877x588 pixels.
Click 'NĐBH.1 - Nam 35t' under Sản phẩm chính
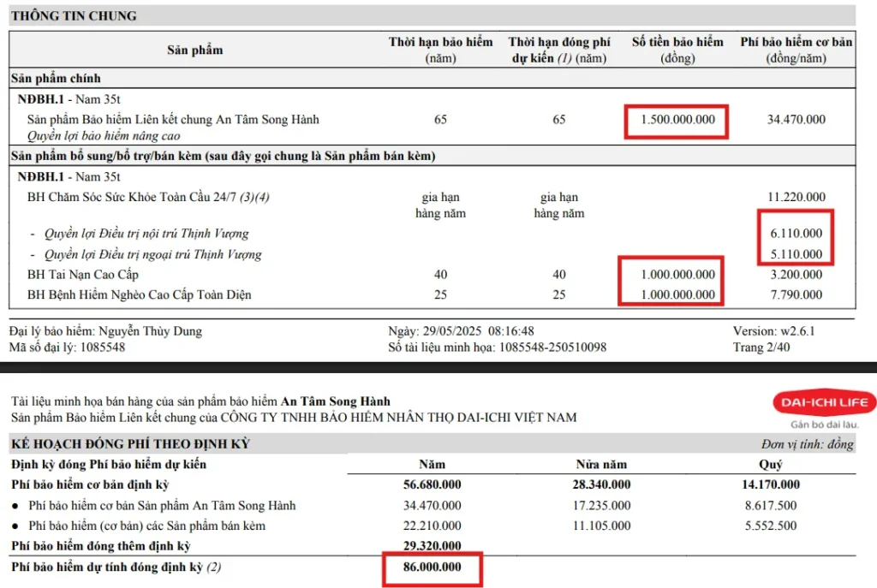click(69, 99)
